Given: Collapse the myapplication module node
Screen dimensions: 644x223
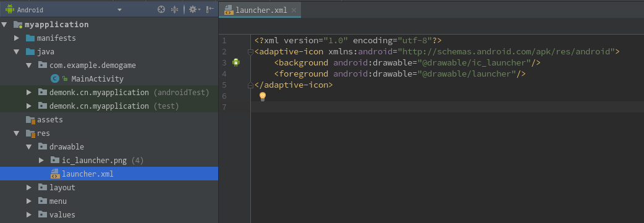Looking at the screenshot, I should (4, 25).
